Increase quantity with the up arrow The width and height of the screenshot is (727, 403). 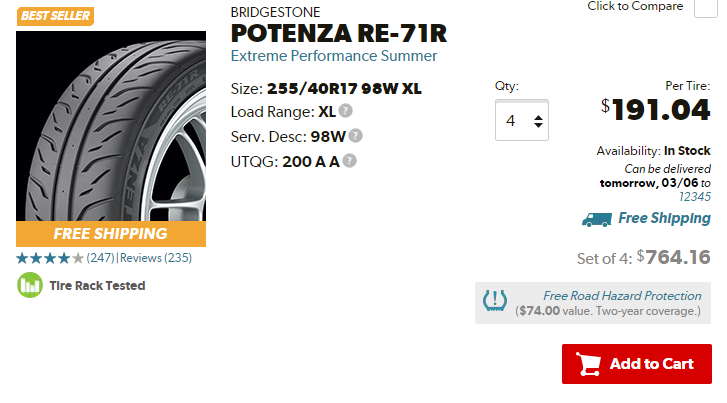click(538, 116)
